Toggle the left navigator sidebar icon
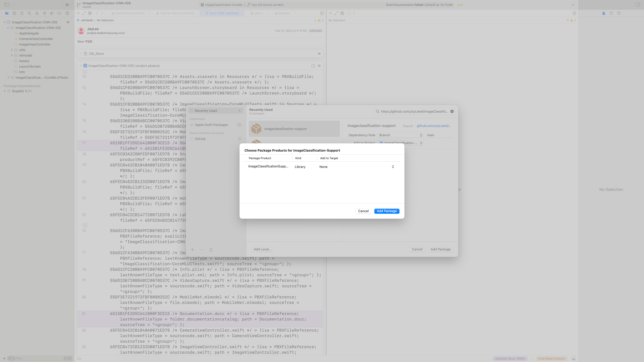Screen dimensions: 644x362 click(7, 5)
